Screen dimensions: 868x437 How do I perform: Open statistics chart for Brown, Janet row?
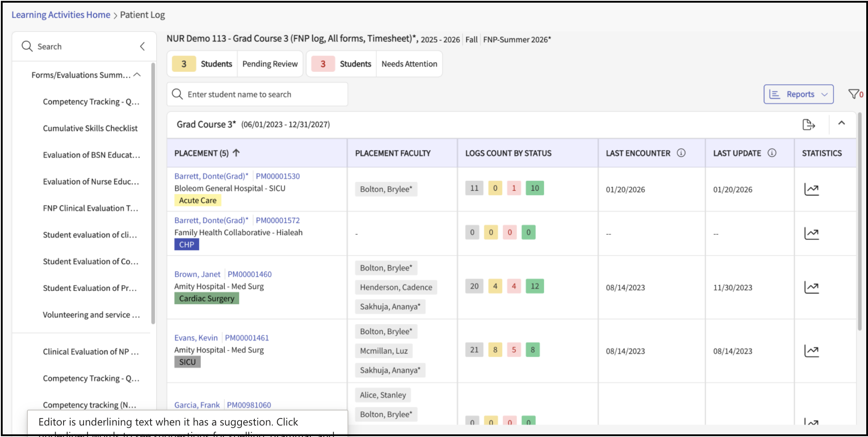click(811, 287)
